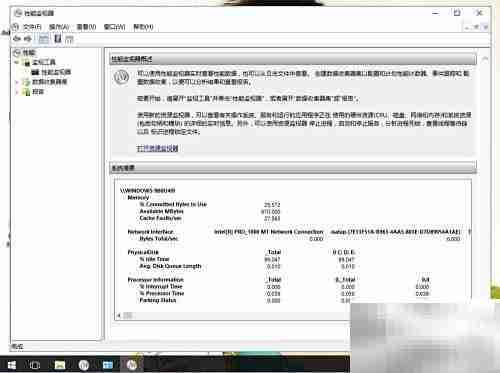Viewport: 500px width, 373px height.
Task: Select 性能监视器 under 监视工具
Action: (56, 72)
